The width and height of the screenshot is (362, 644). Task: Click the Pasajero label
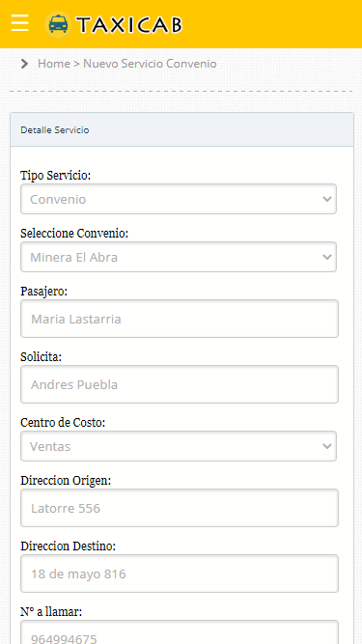(43, 292)
